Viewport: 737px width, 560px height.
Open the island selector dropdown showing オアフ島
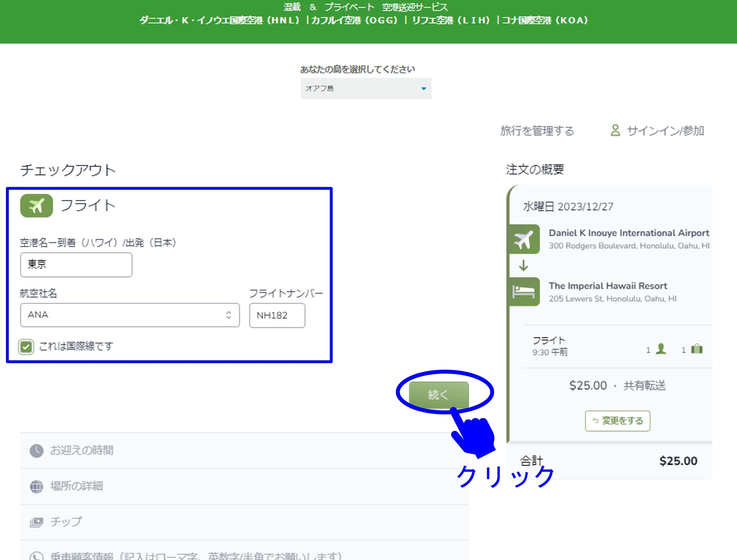366,88
